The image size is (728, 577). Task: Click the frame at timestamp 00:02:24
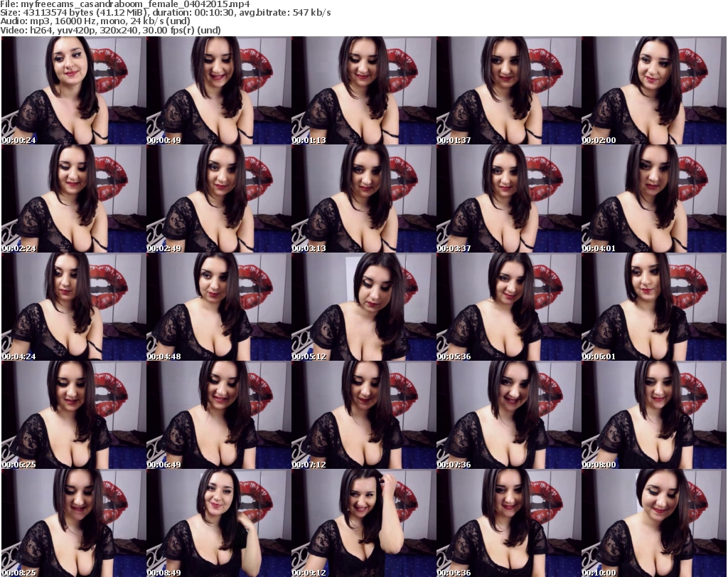pyautogui.click(x=74, y=198)
